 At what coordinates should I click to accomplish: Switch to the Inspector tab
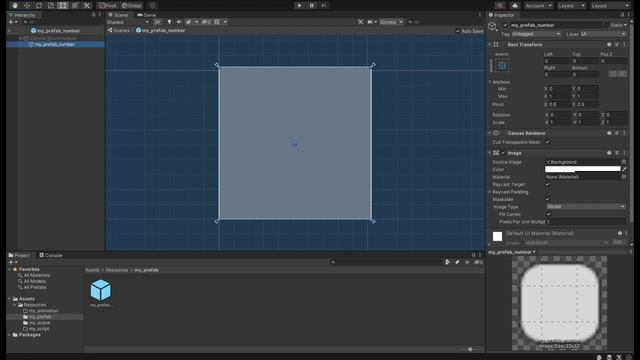click(502, 15)
